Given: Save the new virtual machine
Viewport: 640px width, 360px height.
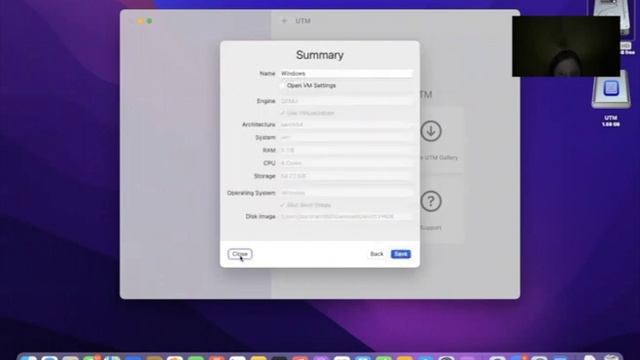Looking at the screenshot, I should (400, 254).
